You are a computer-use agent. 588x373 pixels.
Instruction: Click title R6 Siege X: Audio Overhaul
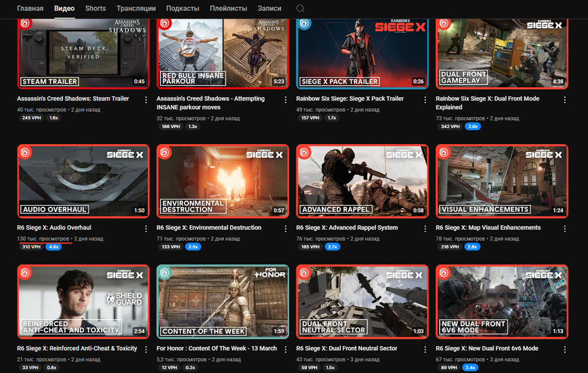click(x=54, y=227)
